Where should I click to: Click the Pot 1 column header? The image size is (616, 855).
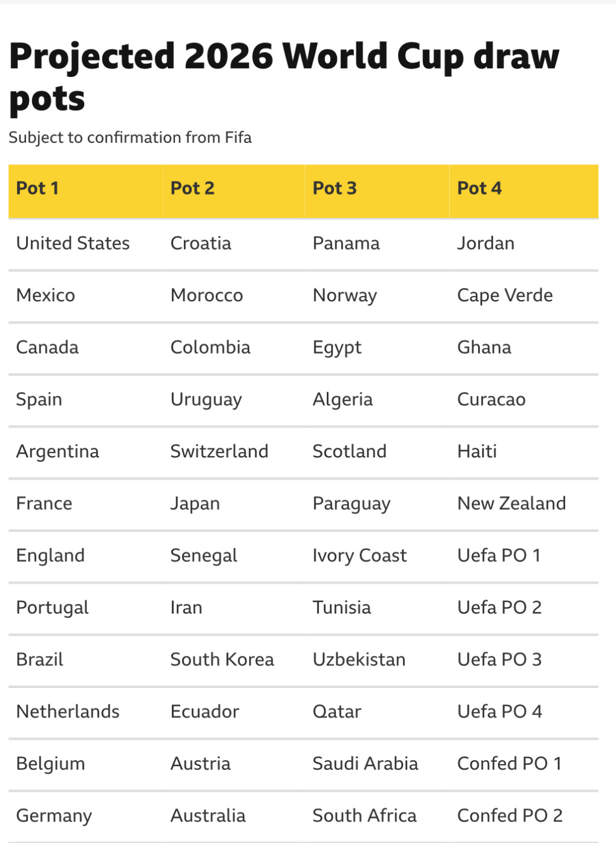38,189
